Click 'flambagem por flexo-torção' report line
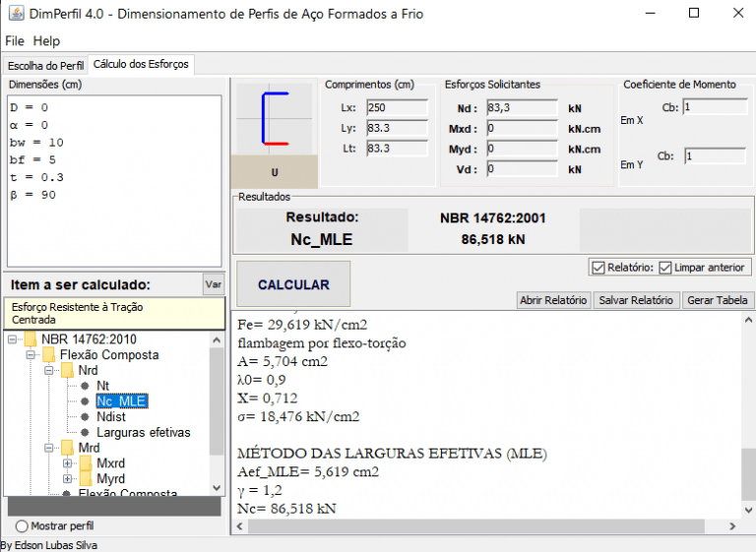This screenshot has width=756, height=552. pos(322,343)
